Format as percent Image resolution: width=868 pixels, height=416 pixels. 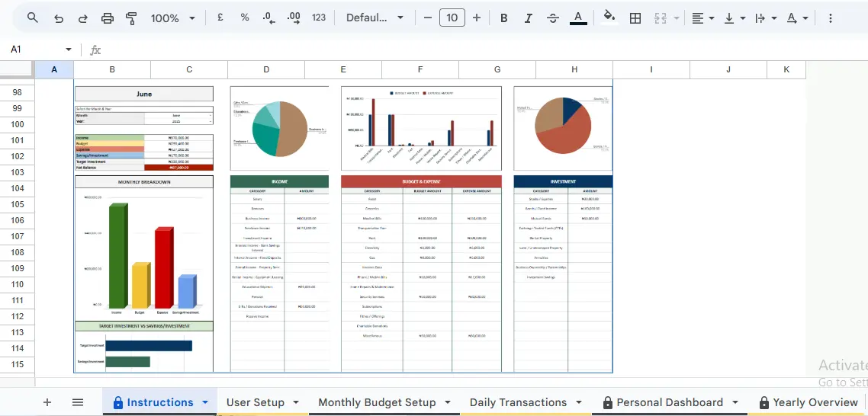click(x=245, y=18)
